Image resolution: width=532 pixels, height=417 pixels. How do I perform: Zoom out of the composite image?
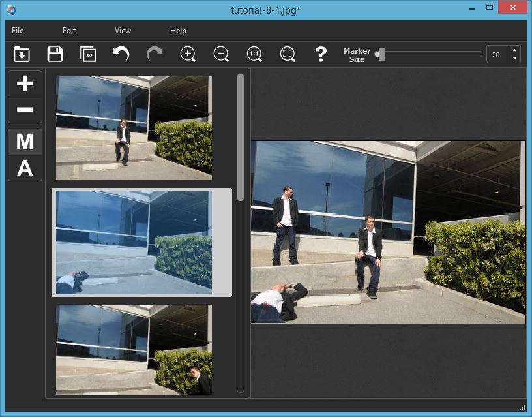(220, 54)
